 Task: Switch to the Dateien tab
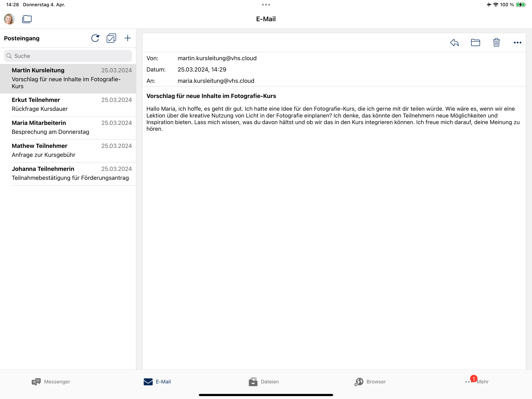tap(264, 382)
